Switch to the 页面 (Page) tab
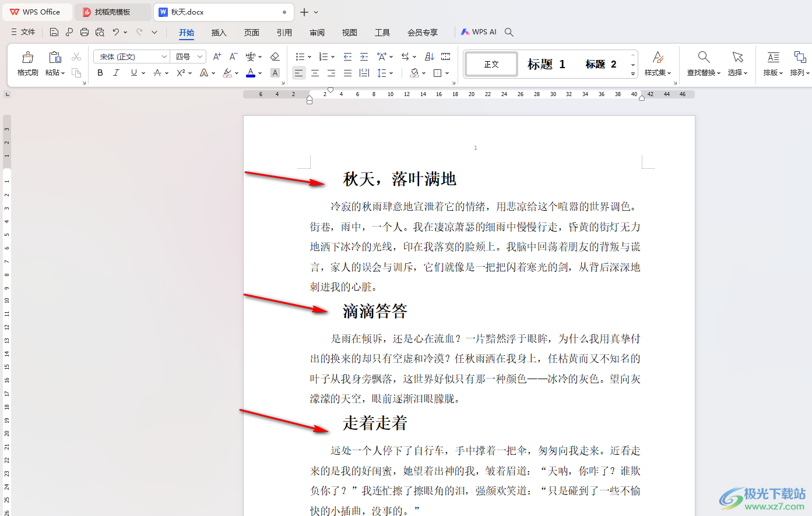Screen dimensions: 812x516 click(252, 33)
